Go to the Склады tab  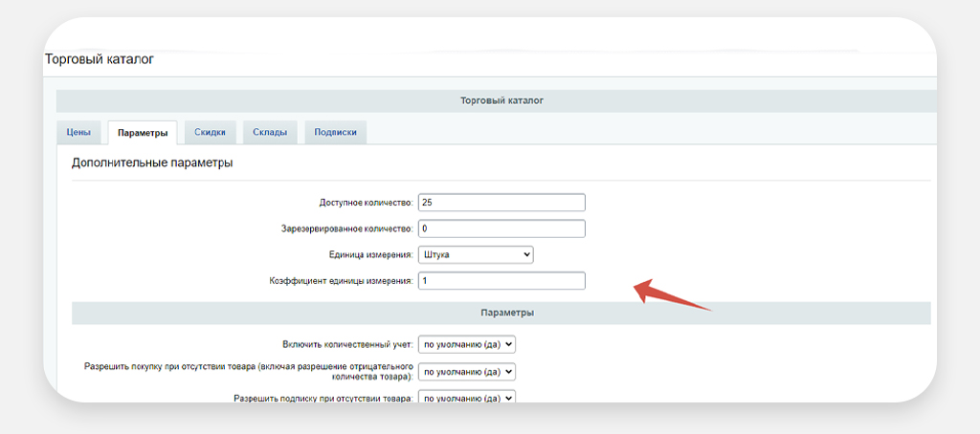pyautogui.click(x=270, y=133)
